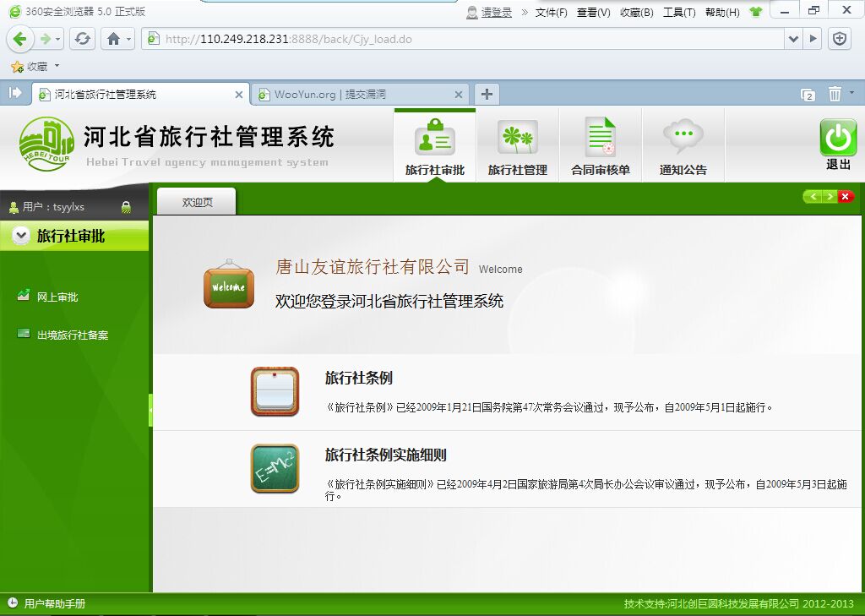The width and height of the screenshot is (865, 616).
Task: Refresh the page with the reload icon
Action: point(83,39)
